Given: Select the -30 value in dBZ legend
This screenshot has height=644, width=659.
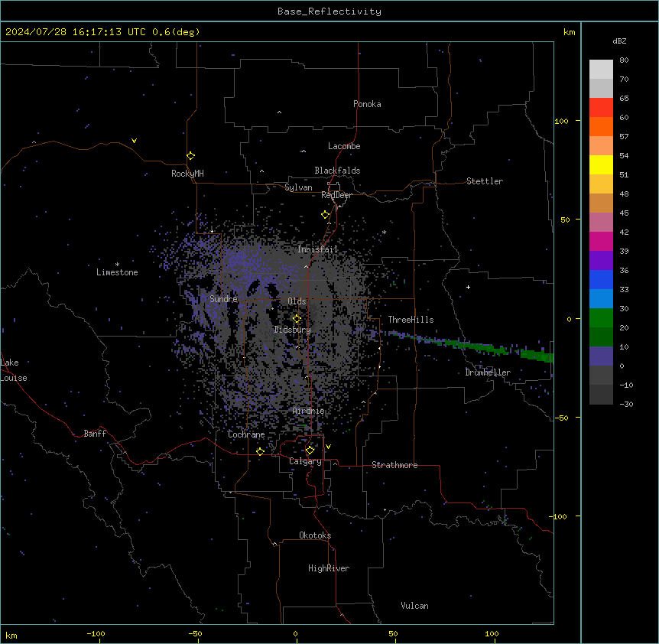Looking at the screenshot, I should click(626, 404).
